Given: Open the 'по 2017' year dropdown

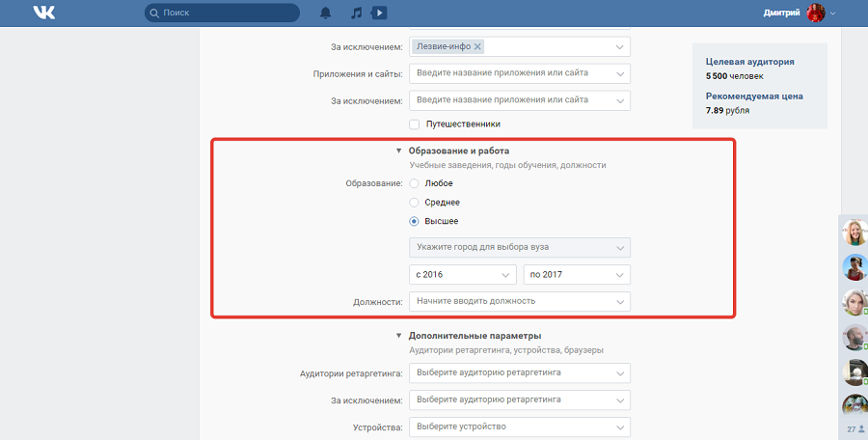Looking at the screenshot, I should pyautogui.click(x=577, y=274).
